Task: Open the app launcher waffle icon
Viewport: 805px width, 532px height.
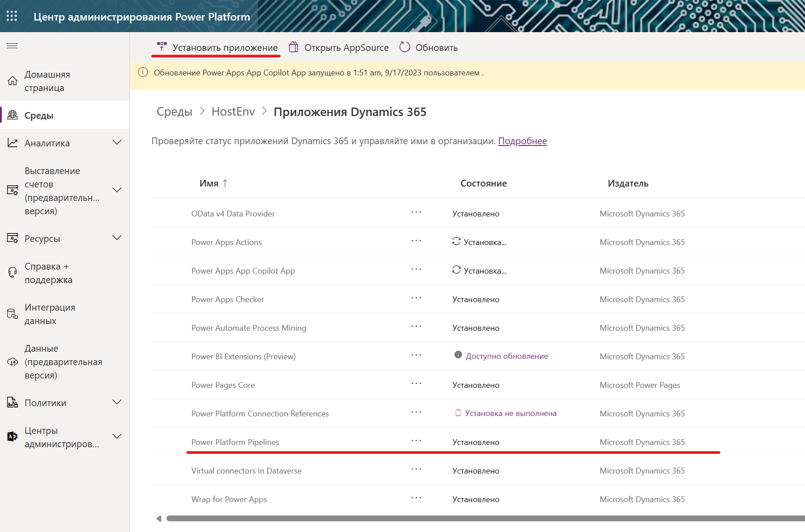Action: 12,17
